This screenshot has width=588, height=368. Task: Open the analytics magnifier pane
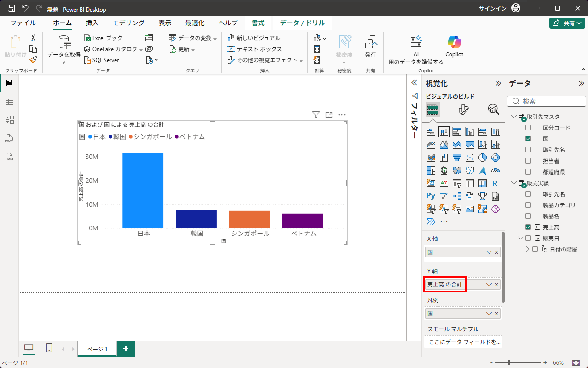tap(494, 109)
